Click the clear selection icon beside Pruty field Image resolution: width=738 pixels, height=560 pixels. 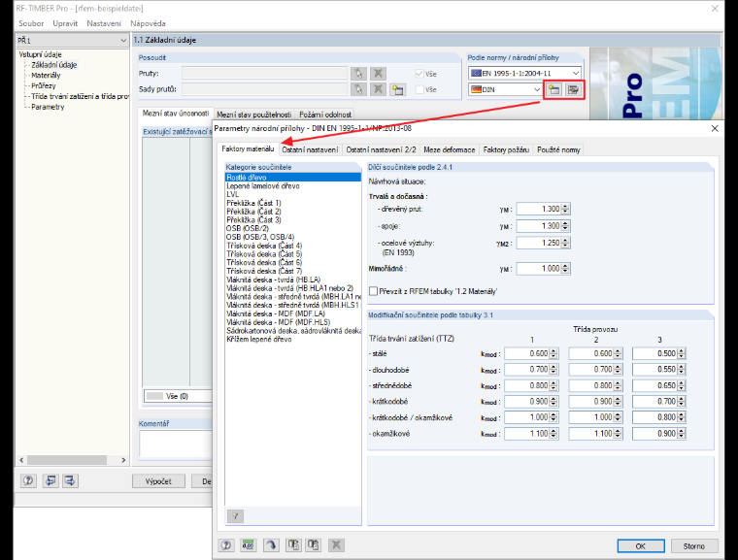click(x=378, y=74)
